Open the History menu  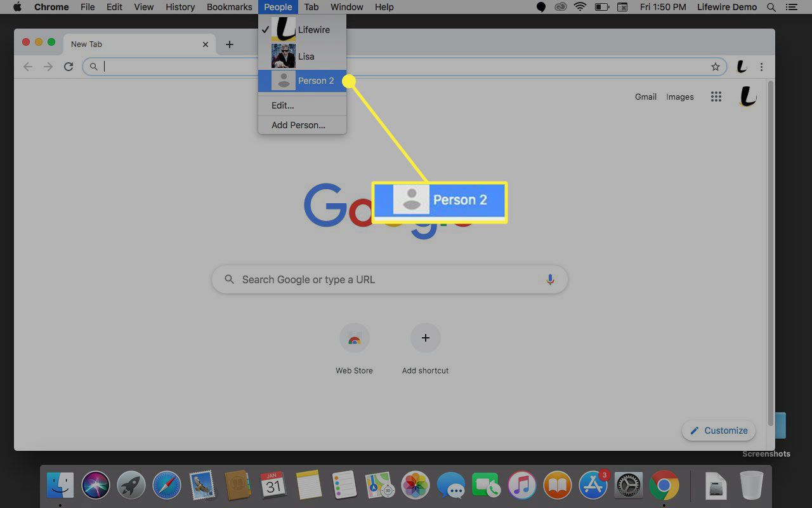pos(180,7)
